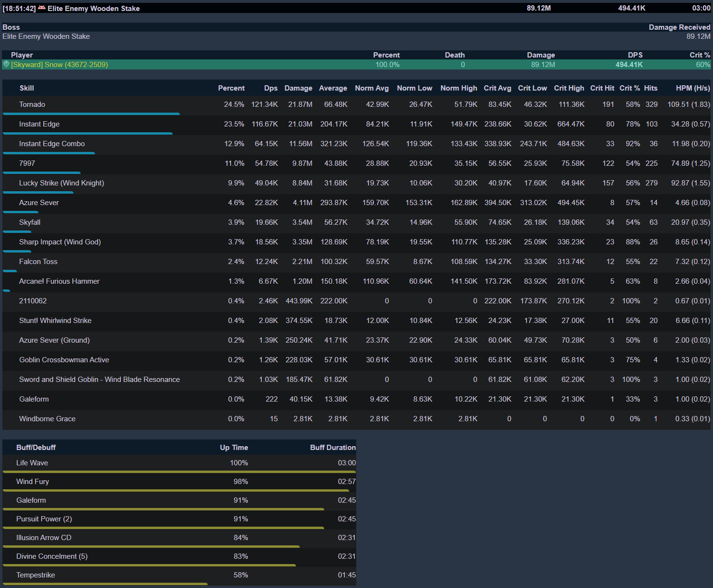
Task: Click the Buff/Debuff table header
Action: [x=36, y=448]
